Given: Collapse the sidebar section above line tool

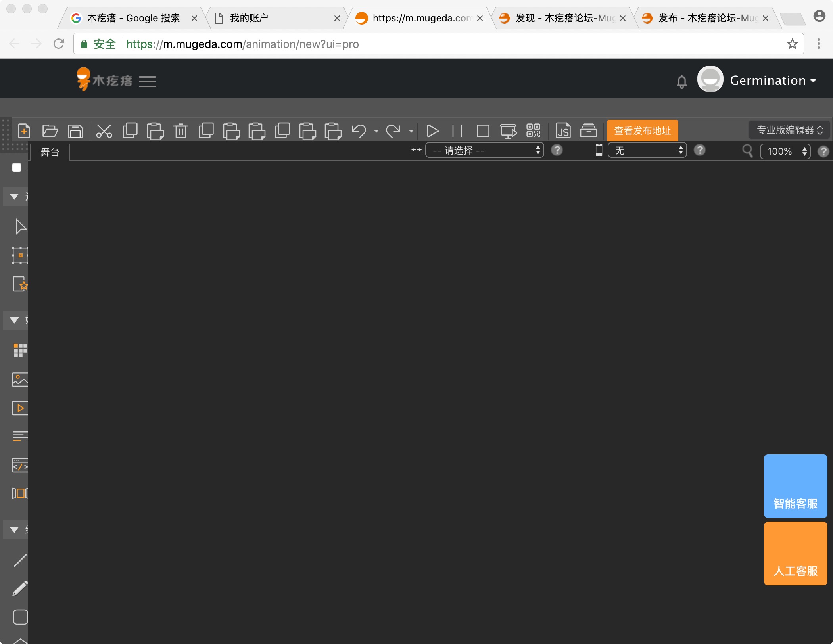Looking at the screenshot, I should click(x=14, y=529).
